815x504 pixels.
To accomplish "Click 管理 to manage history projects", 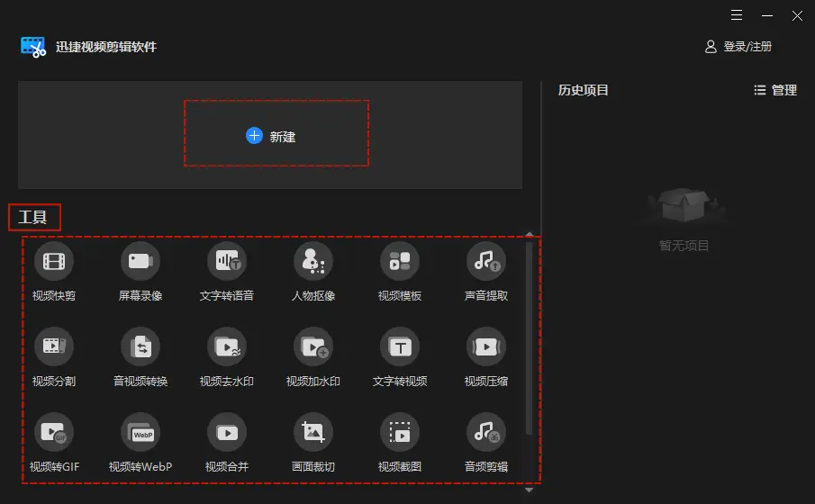I will pyautogui.click(x=775, y=90).
